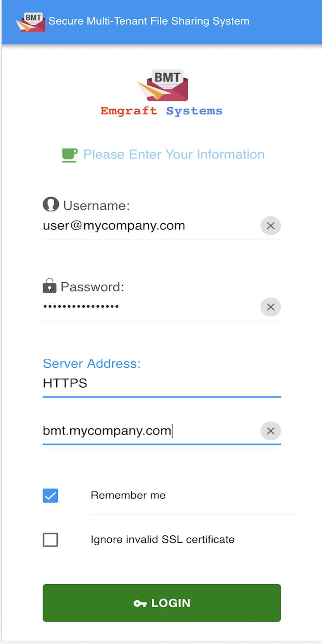
Task: Click the user avatar icon beside Username
Action: pos(51,204)
